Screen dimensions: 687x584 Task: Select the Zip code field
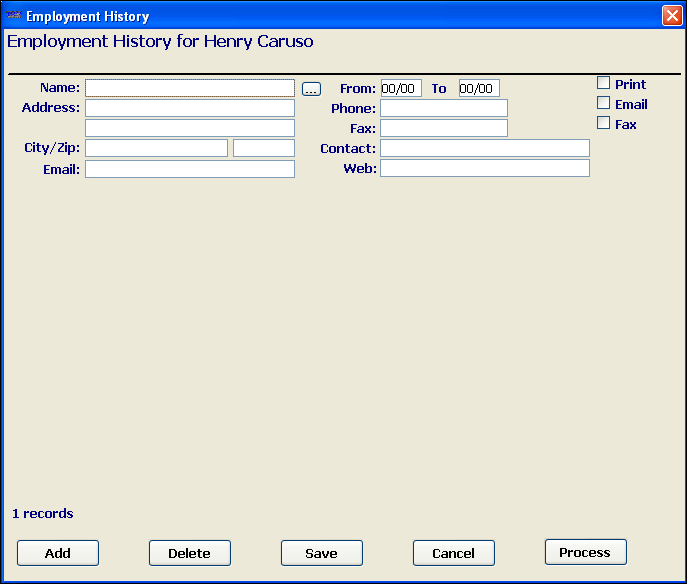(x=264, y=148)
